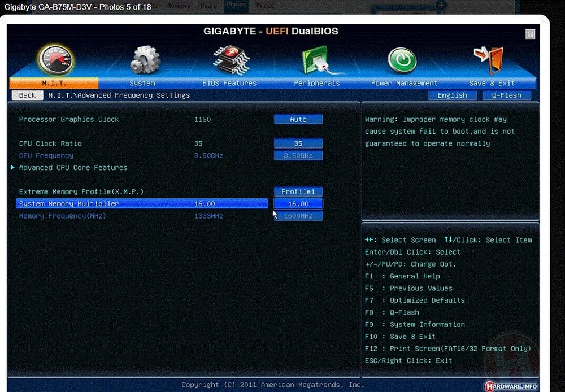Click the 1150 graphics clock value
This screenshot has height=392, width=565.
(x=202, y=119)
